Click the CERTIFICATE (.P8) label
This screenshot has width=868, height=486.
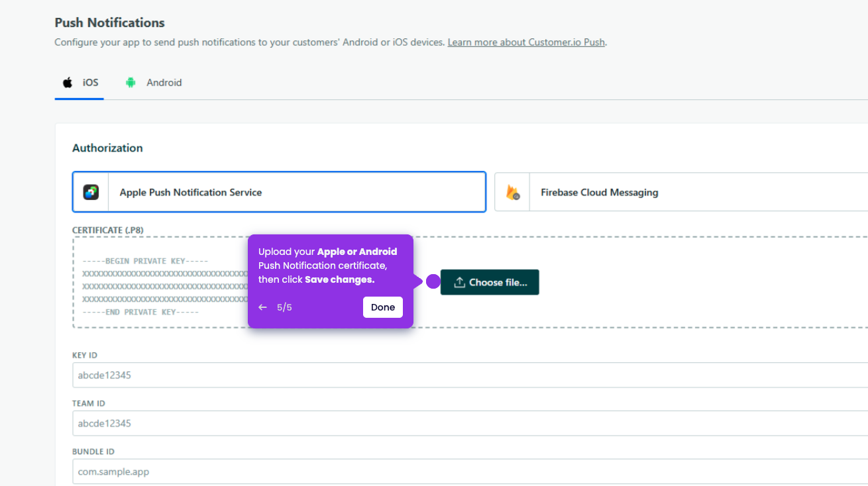(x=108, y=230)
